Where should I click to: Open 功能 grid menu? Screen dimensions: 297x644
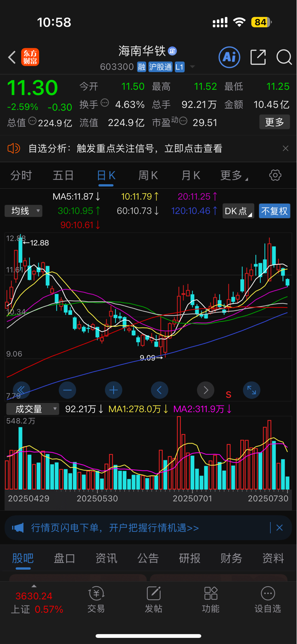210,600
